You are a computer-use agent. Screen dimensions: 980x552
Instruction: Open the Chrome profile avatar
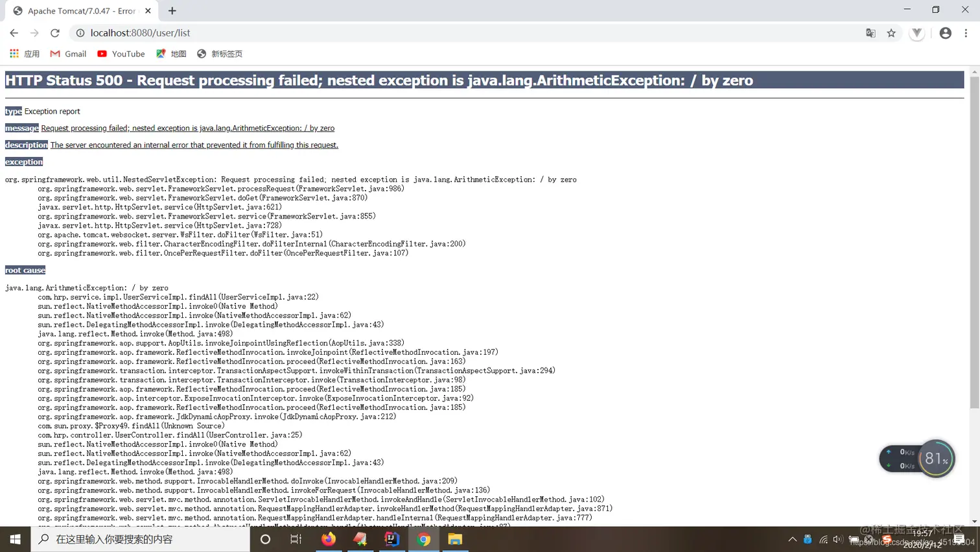tap(945, 33)
